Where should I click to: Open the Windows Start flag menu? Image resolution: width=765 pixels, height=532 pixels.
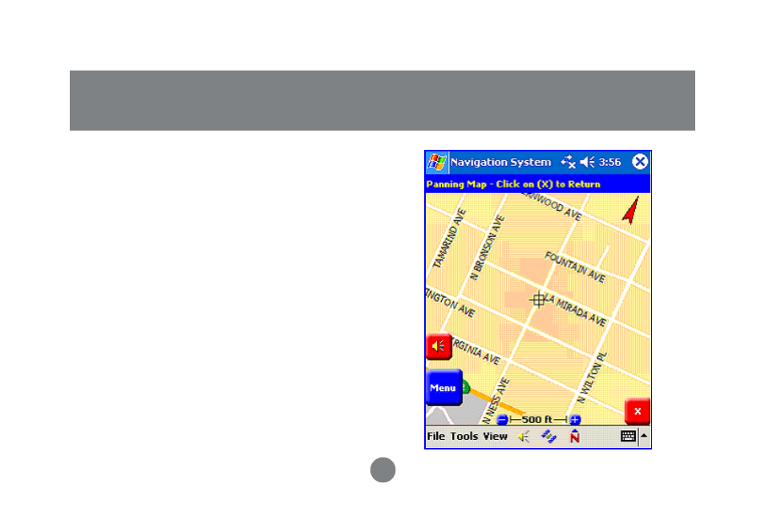437,163
